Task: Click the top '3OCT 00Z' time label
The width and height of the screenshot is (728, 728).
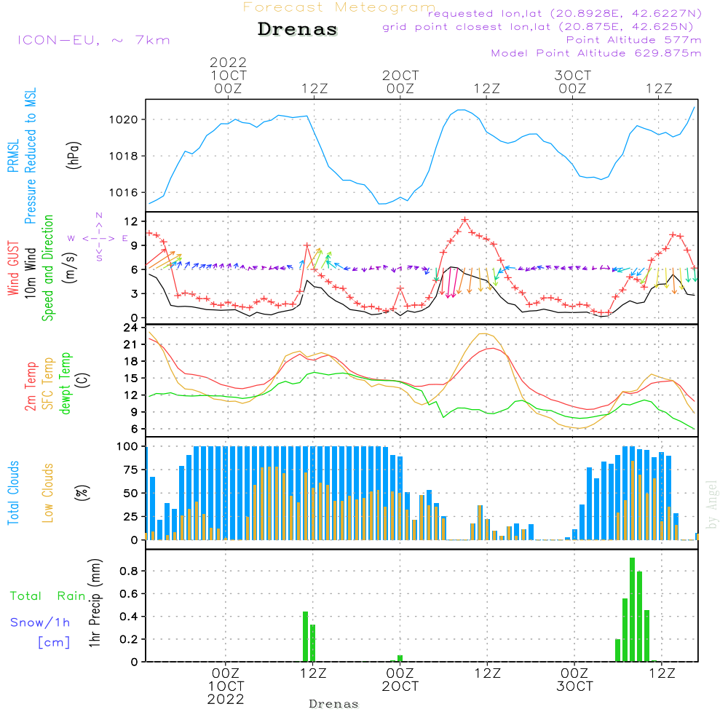Action: point(572,82)
